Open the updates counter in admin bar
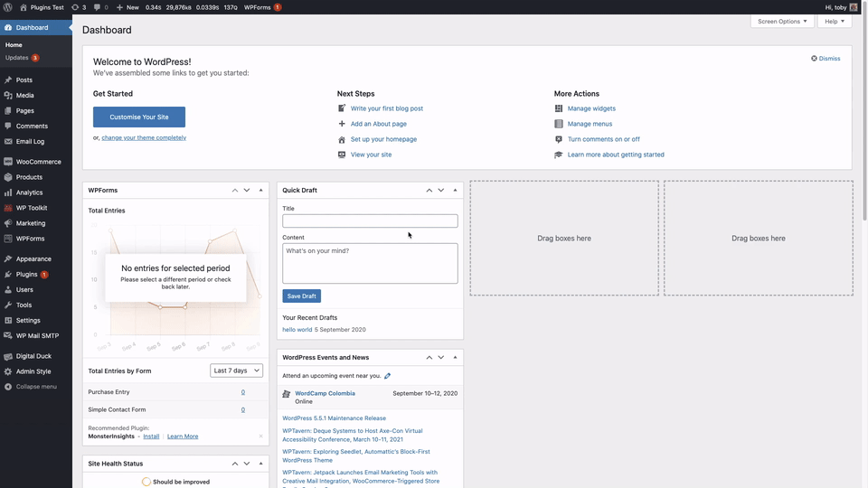This screenshot has width=868, height=488. click(x=79, y=7)
